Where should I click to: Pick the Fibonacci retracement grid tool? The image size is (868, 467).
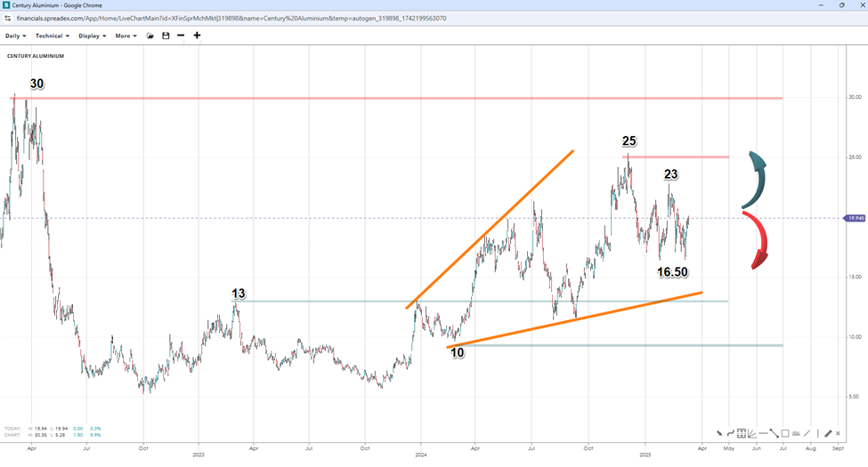(x=742, y=433)
